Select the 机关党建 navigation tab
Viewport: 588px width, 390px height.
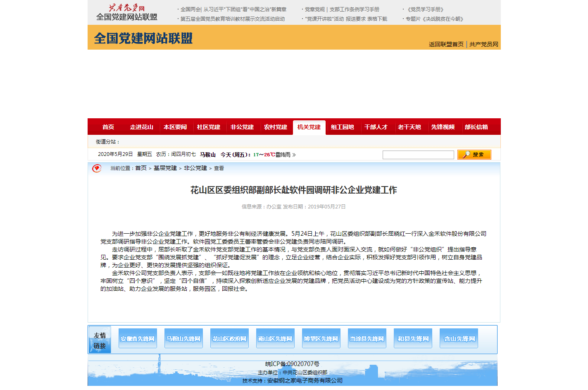[309, 127]
